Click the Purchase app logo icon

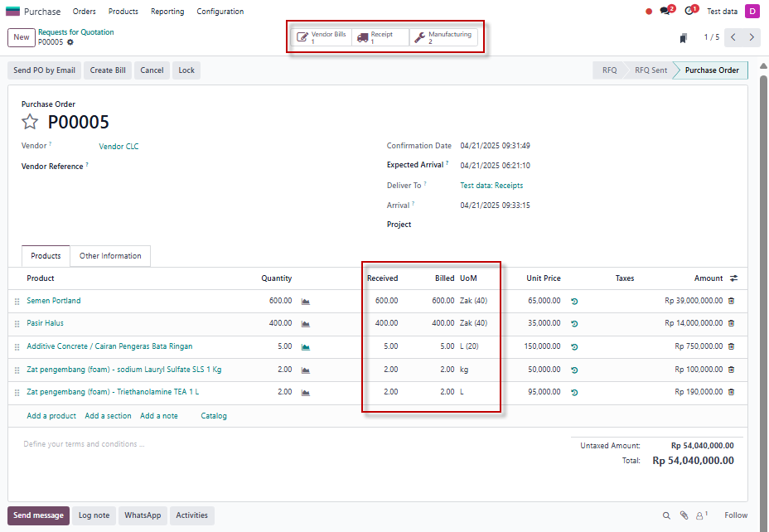click(x=12, y=12)
